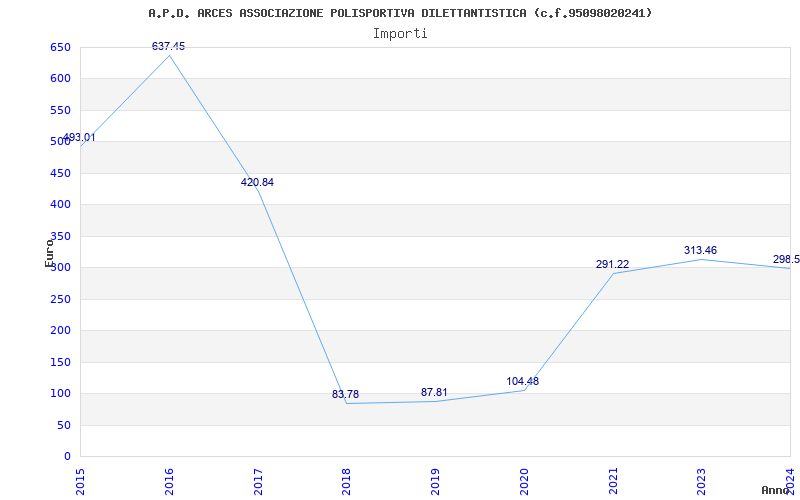Click the 650 y-axis tick label

(60, 47)
